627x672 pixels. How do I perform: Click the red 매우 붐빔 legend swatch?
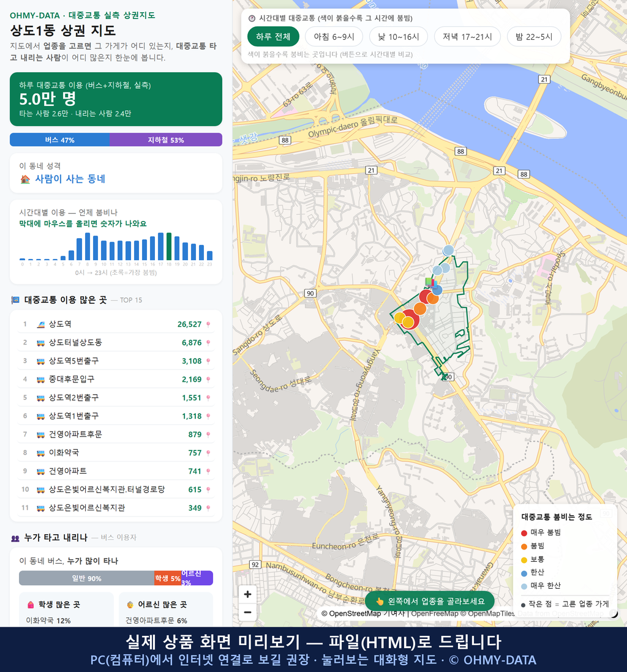(524, 533)
